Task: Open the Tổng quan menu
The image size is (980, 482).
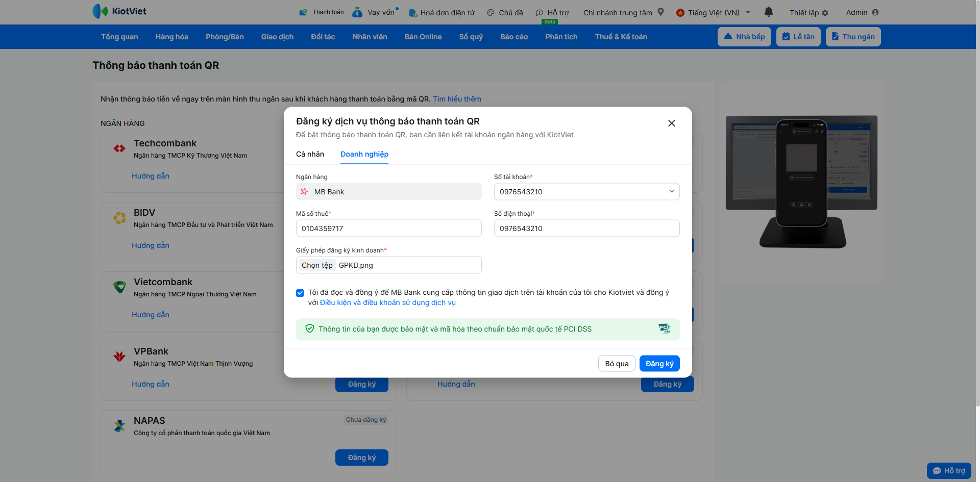Action: pos(119,37)
